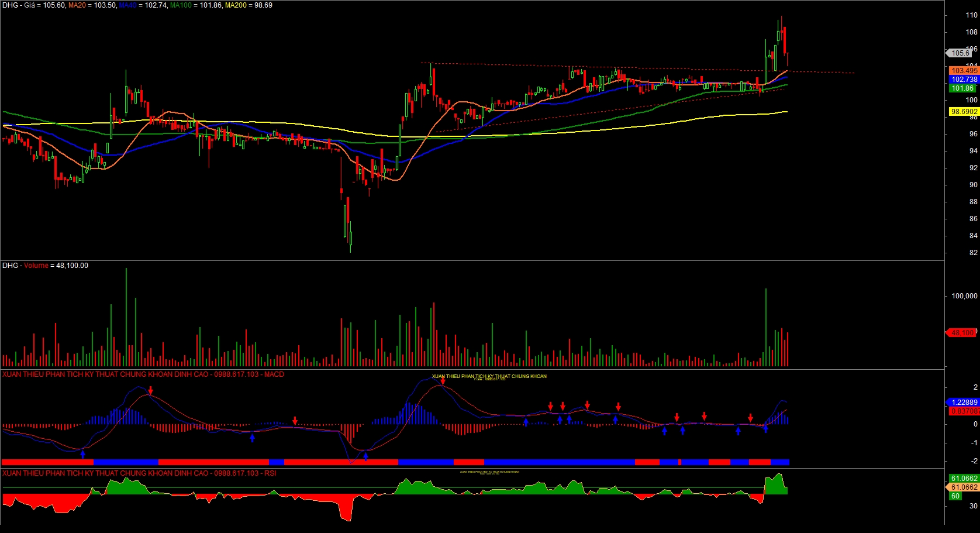Click the leftmost blue up arrow in MACD
The height and width of the screenshot is (533, 980).
tap(82, 453)
